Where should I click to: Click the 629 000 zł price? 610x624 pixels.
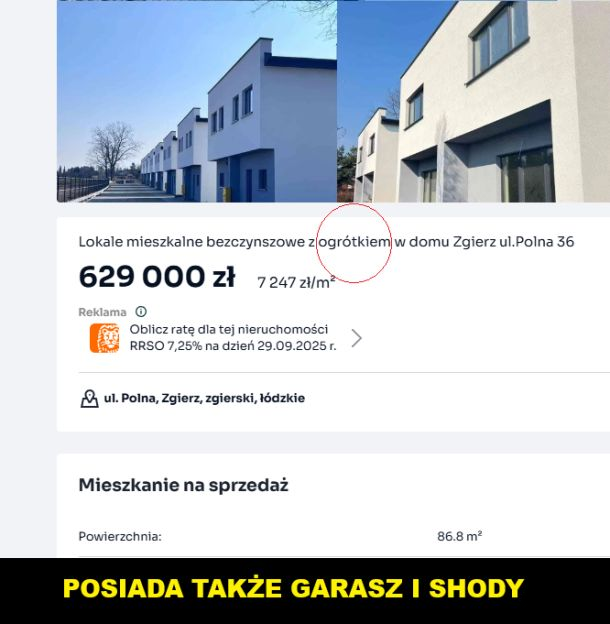coord(157,276)
